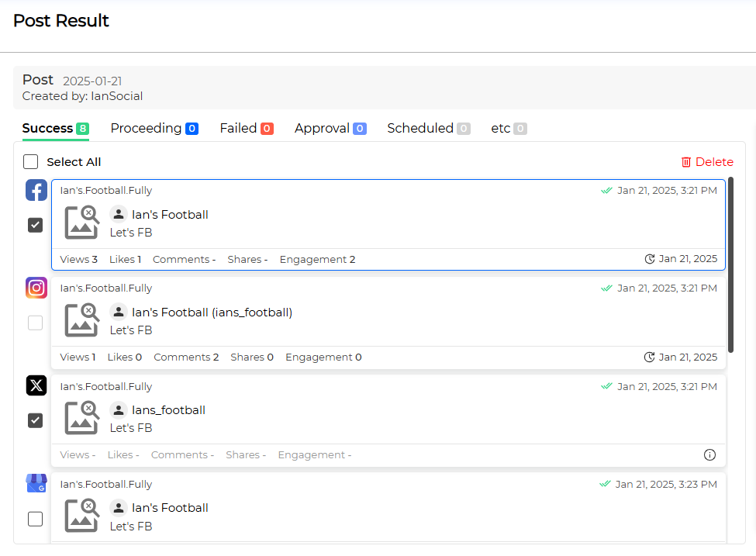Image resolution: width=756 pixels, height=556 pixels.
Task: Click double-check status icon on X post
Action: [x=606, y=386]
